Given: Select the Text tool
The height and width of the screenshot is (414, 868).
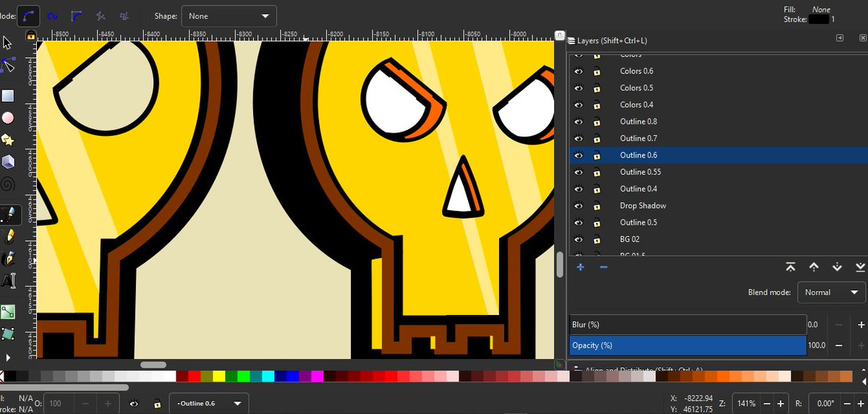Looking at the screenshot, I should [x=8, y=281].
